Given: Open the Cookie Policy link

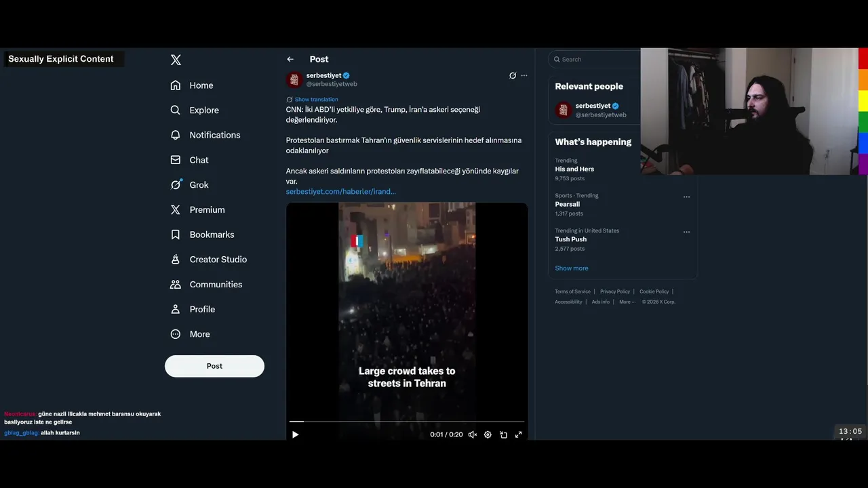Looking at the screenshot, I should [x=654, y=291].
